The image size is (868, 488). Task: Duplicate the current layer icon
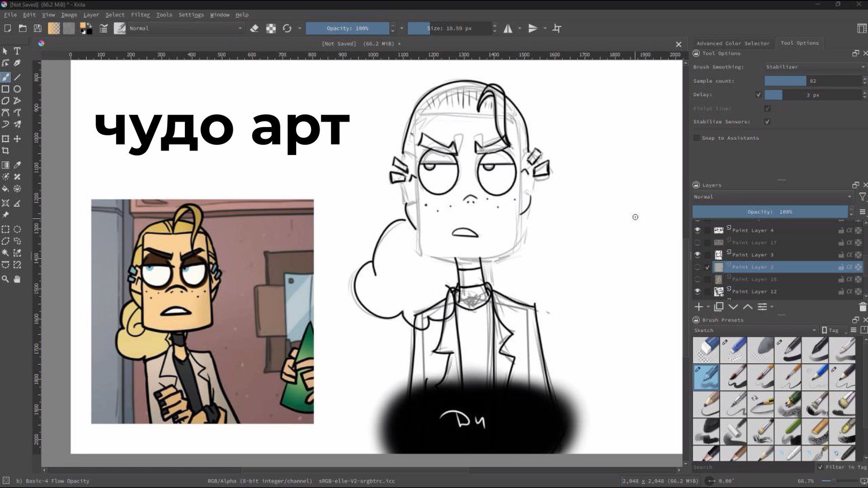718,307
